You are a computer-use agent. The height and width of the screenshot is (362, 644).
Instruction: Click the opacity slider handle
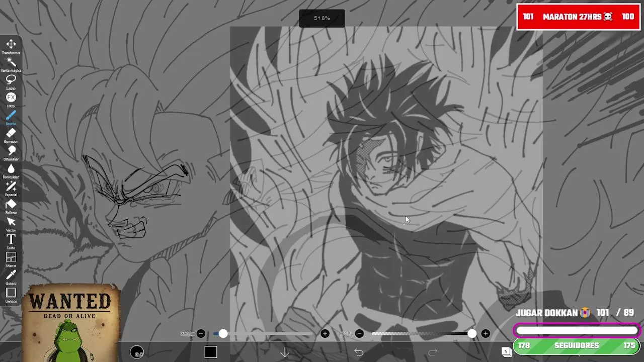click(x=472, y=333)
